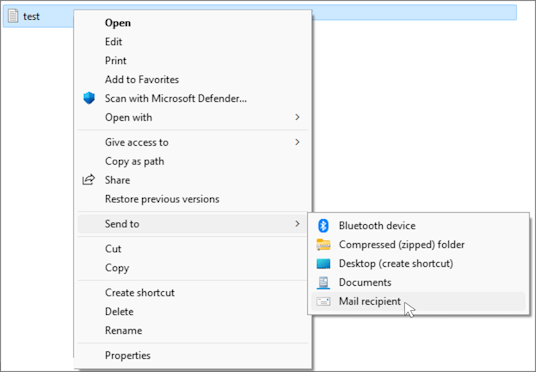The width and height of the screenshot is (536, 372).
Task: Choose Scan with Microsoft Defender
Action: pos(193,98)
